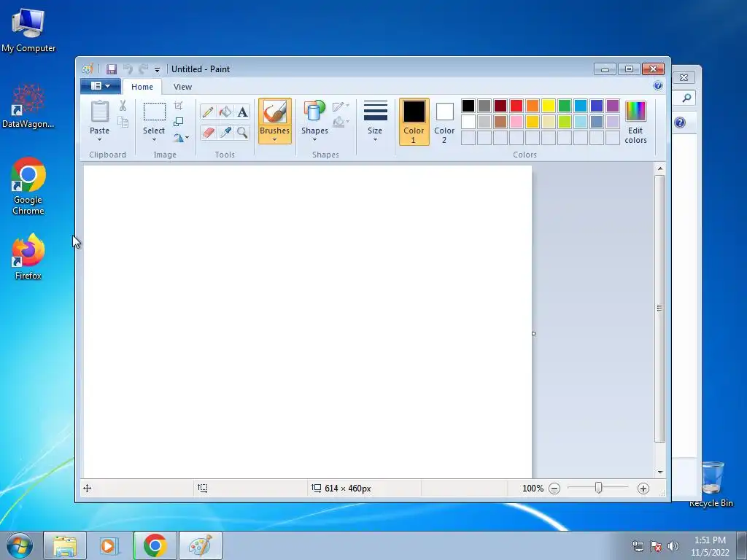The height and width of the screenshot is (560, 747).
Task: Click the volume speaker tray icon
Action: pos(673,545)
